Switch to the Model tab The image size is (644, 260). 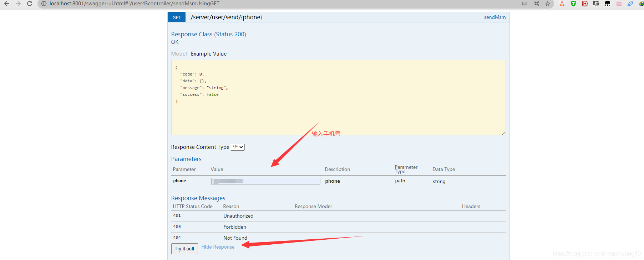[x=179, y=54]
